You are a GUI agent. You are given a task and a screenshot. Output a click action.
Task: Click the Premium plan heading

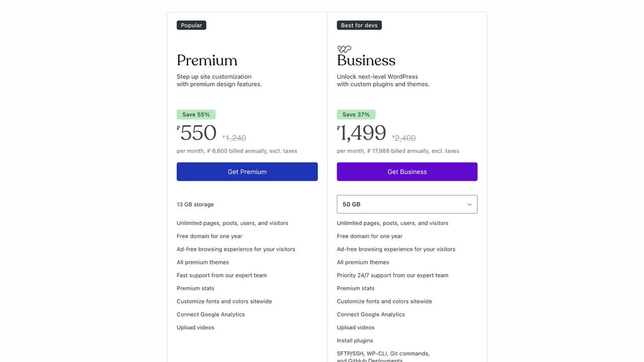click(207, 60)
